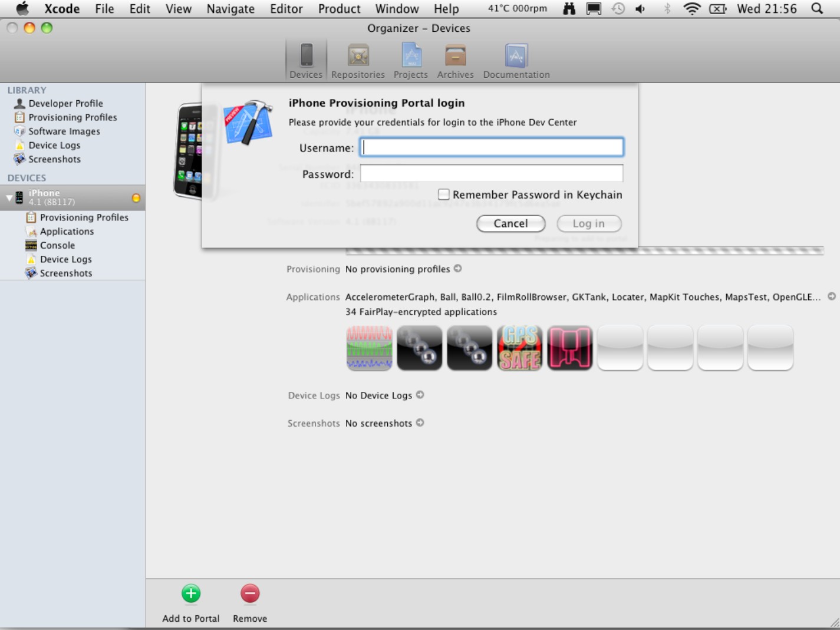Click arrow at end of Applications list
840x630 pixels.
[x=831, y=296]
